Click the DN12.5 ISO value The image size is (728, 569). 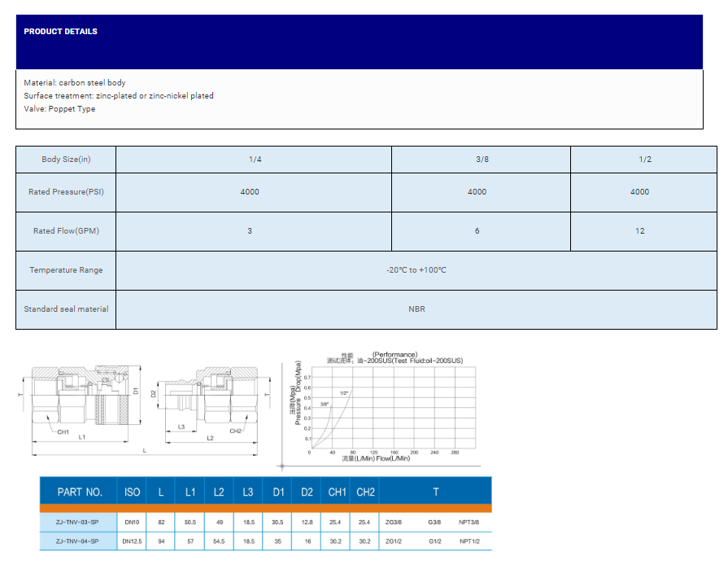point(133,541)
